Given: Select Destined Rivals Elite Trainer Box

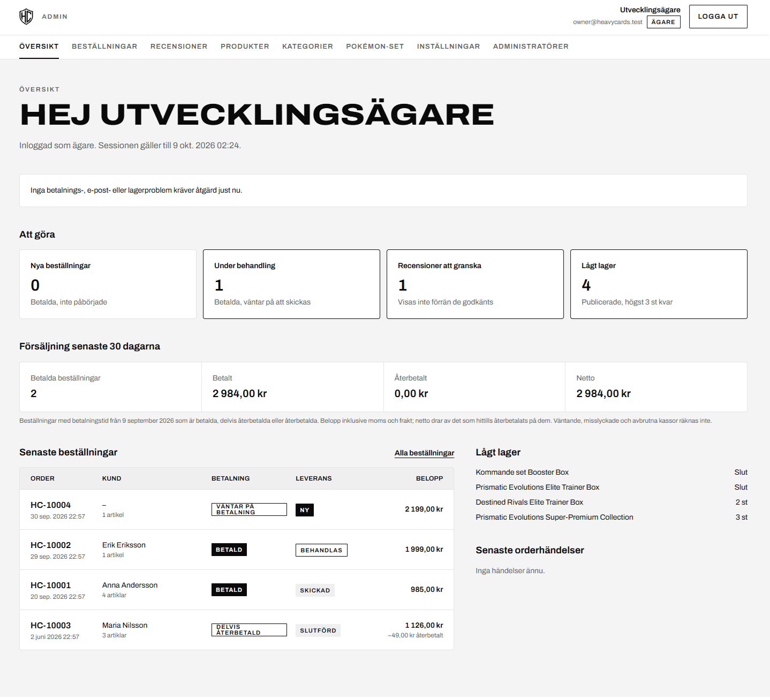Looking at the screenshot, I should coord(529,502).
